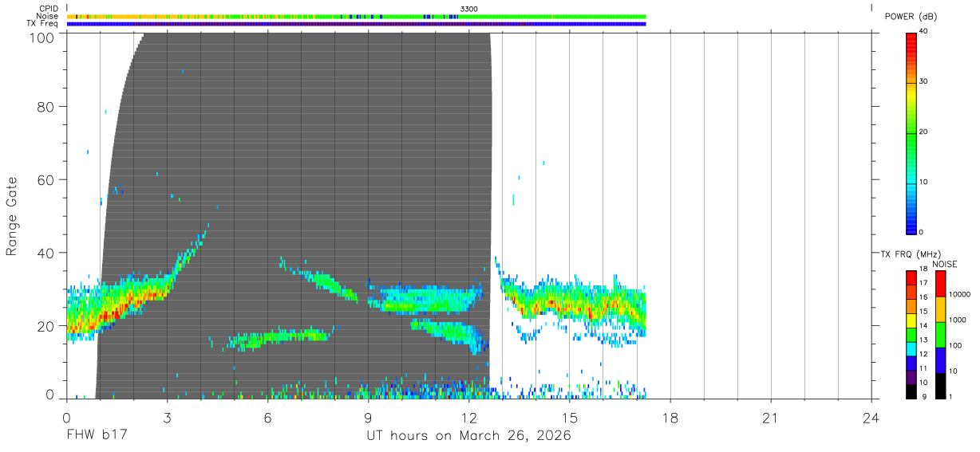Click the POWER (dB) colorbar
The height and width of the screenshot is (452, 980).
(x=911, y=133)
